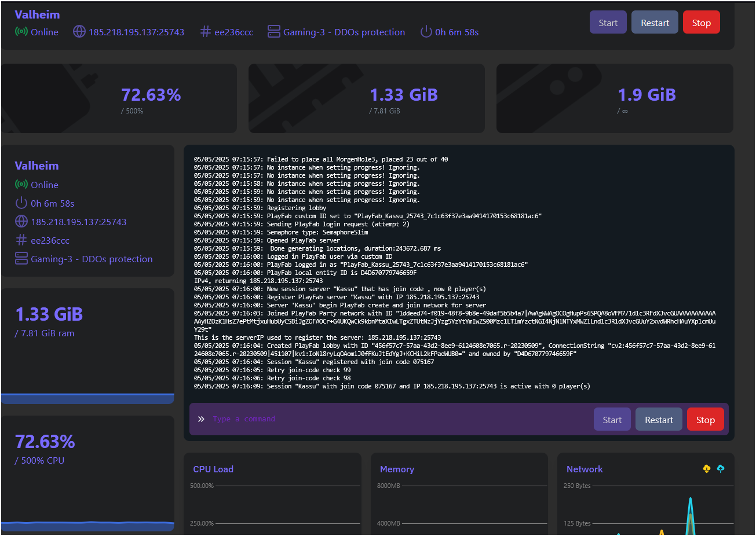Screen dimensions: 756x536
Task: Click the double-chevron prompt icon in the command bar
Action: coord(201,419)
